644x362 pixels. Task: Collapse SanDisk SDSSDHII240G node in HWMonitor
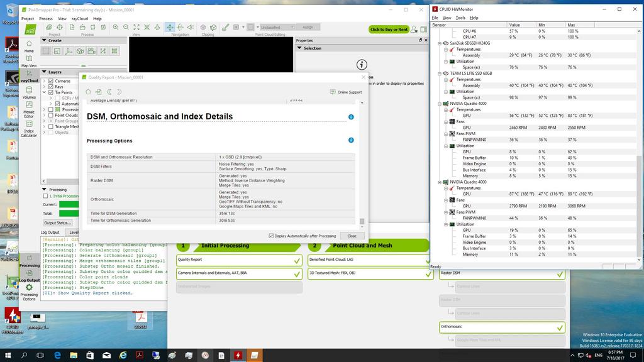(x=440, y=43)
